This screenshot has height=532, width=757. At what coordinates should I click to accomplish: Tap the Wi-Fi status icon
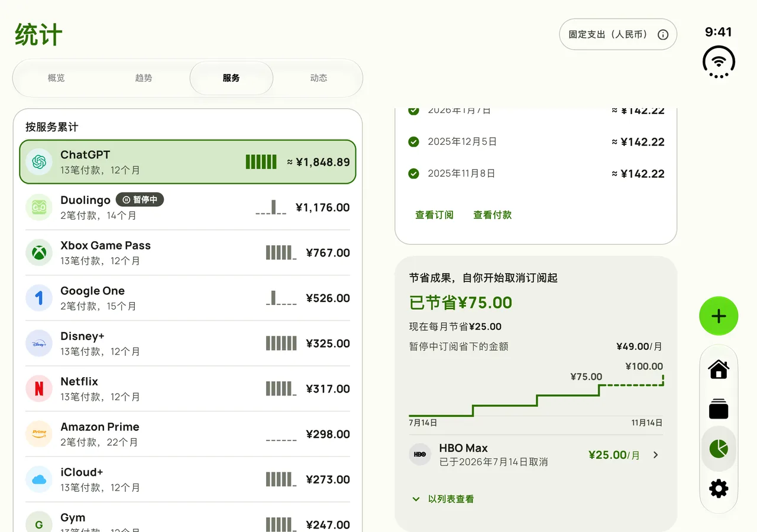pyautogui.click(x=719, y=61)
